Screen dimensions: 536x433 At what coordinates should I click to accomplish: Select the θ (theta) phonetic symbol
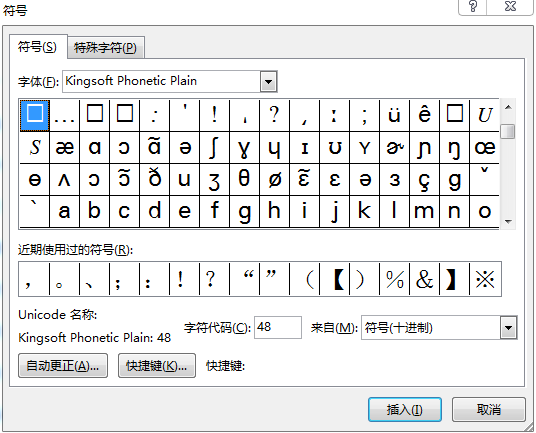coord(244,179)
